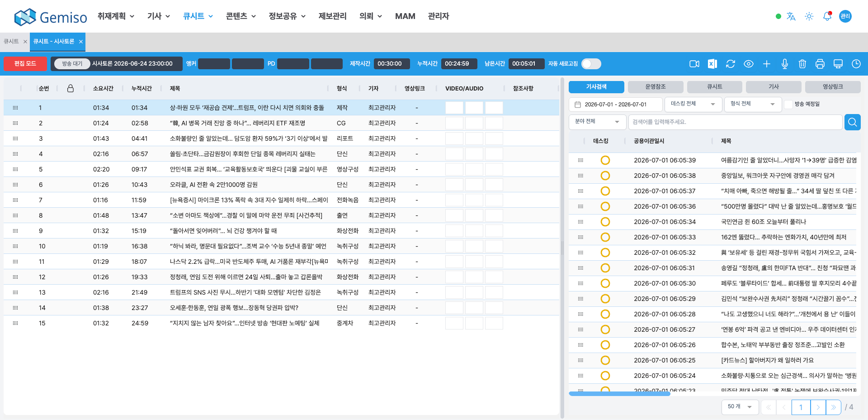Click the horizontal scrollbar in article list

tap(619, 394)
